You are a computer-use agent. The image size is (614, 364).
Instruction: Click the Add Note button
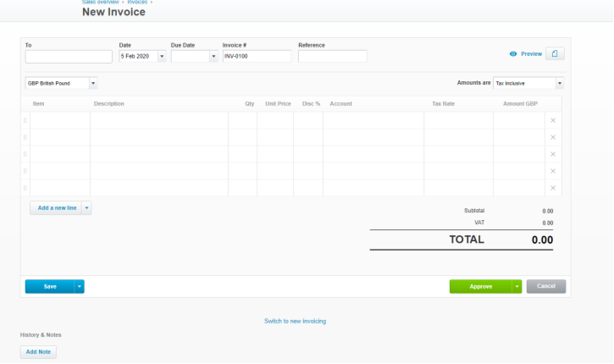38,352
